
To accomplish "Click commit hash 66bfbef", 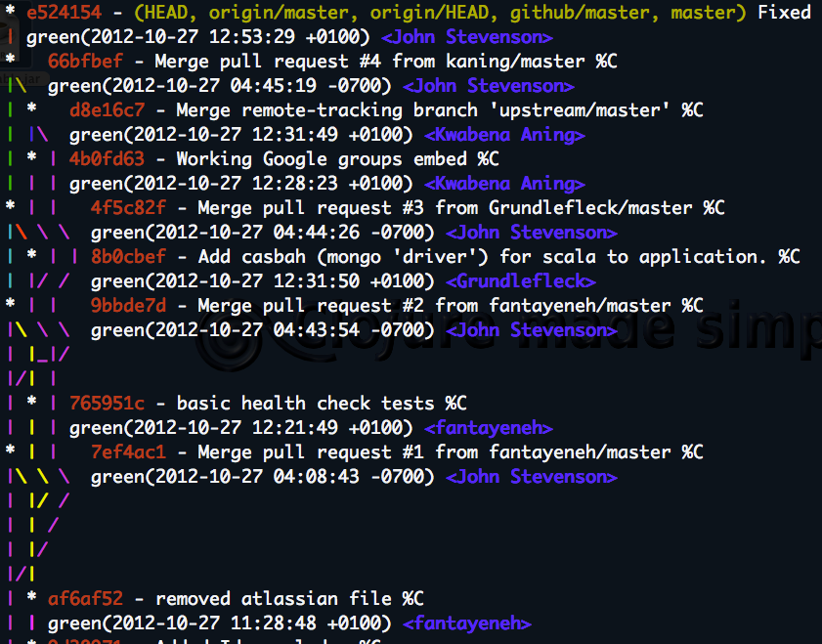I will coord(85,61).
